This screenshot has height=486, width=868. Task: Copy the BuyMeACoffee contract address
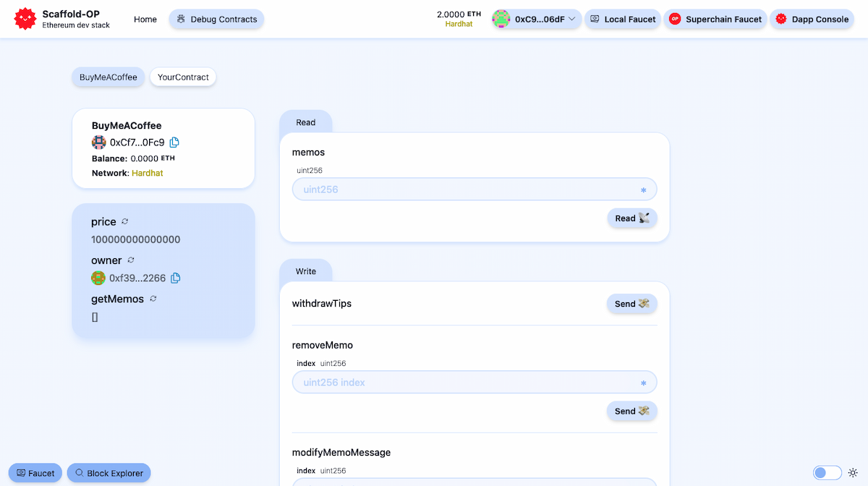(174, 143)
